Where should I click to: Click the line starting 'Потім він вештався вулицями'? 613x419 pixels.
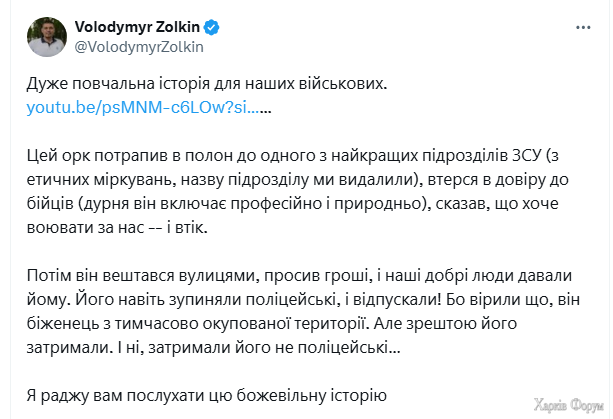[299, 276]
